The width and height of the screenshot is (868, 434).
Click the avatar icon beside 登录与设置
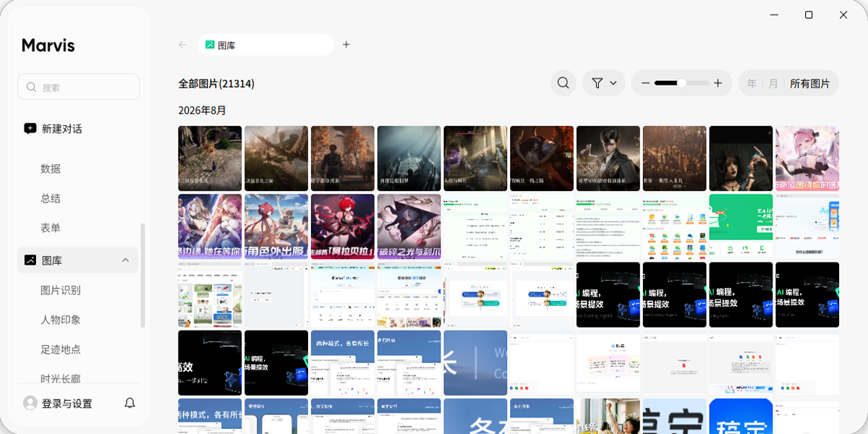click(30, 403)
